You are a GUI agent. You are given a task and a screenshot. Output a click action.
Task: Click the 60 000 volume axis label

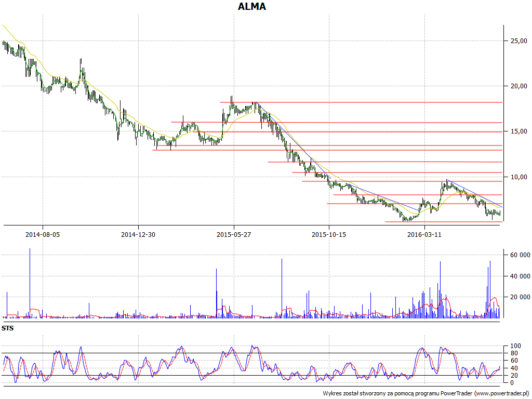520,255
